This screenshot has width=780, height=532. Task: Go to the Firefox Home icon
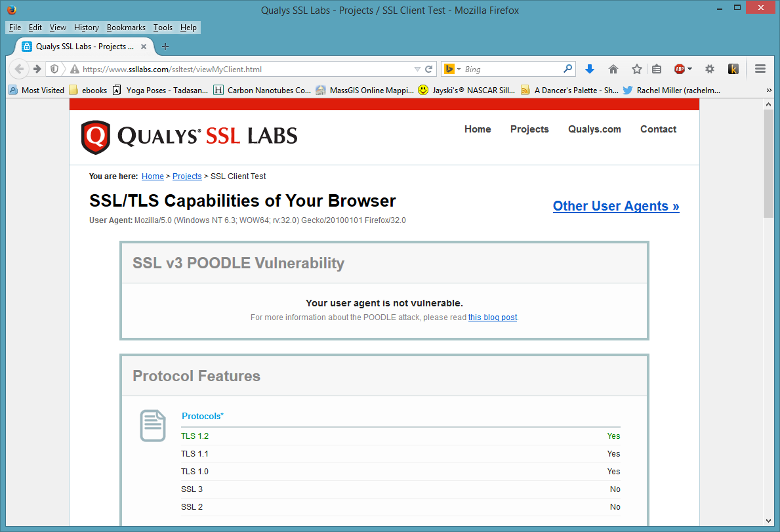point(613,69)
